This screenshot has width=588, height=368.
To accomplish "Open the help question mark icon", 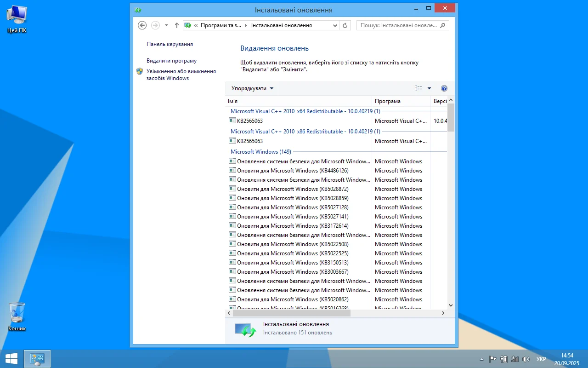I will 444,88.
